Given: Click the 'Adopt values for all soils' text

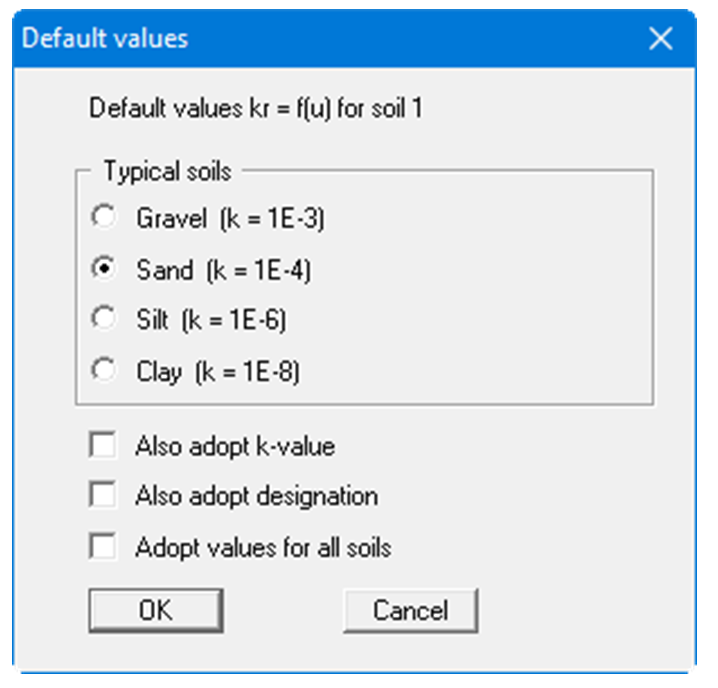Looking at the screenshot, I should click(263, 548).
